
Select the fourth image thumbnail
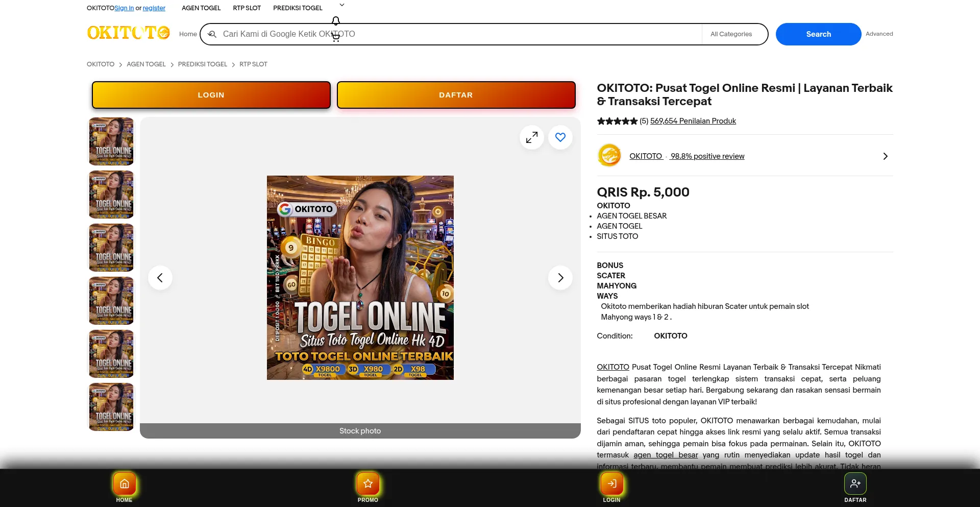(x=111, y=301)
